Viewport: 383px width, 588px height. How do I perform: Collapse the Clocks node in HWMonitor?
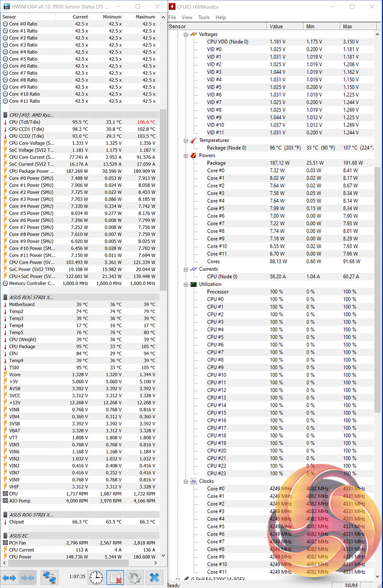pyautogui.click(x=186, y=481)
